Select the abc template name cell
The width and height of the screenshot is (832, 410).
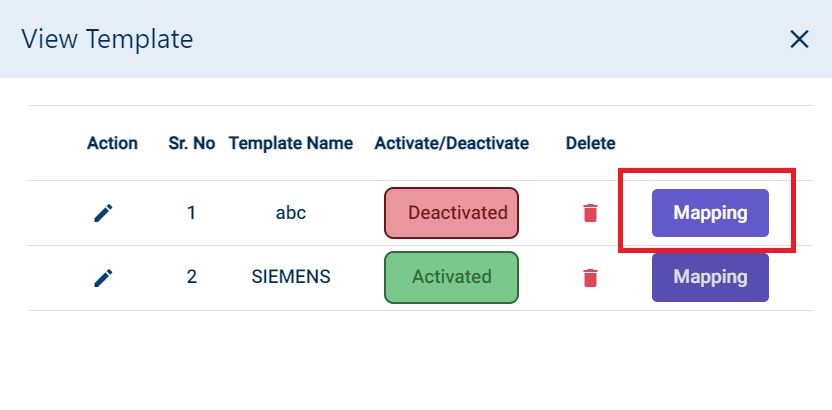click(x=291, y=213)
